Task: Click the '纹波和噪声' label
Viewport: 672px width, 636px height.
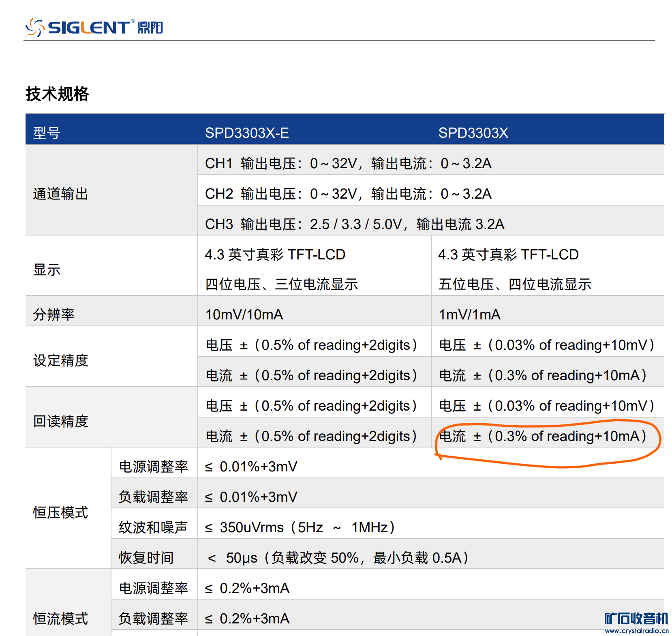Action: coord(153,527)
